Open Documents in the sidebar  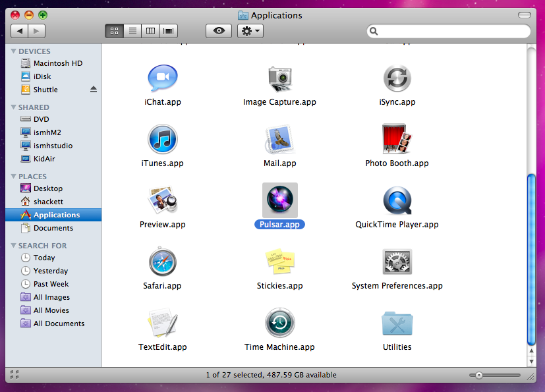tap(53, 228)
